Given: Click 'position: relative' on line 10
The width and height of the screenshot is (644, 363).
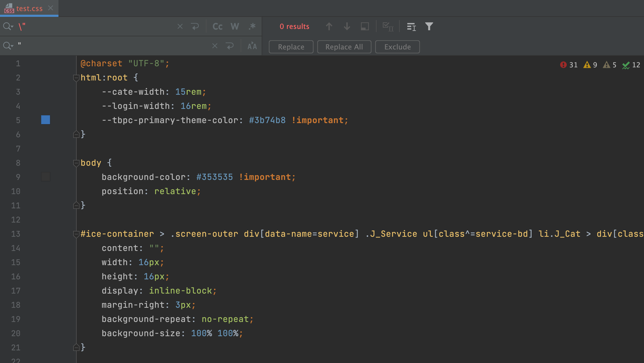Looking at the screenshot, I should (x=151, y=191).
